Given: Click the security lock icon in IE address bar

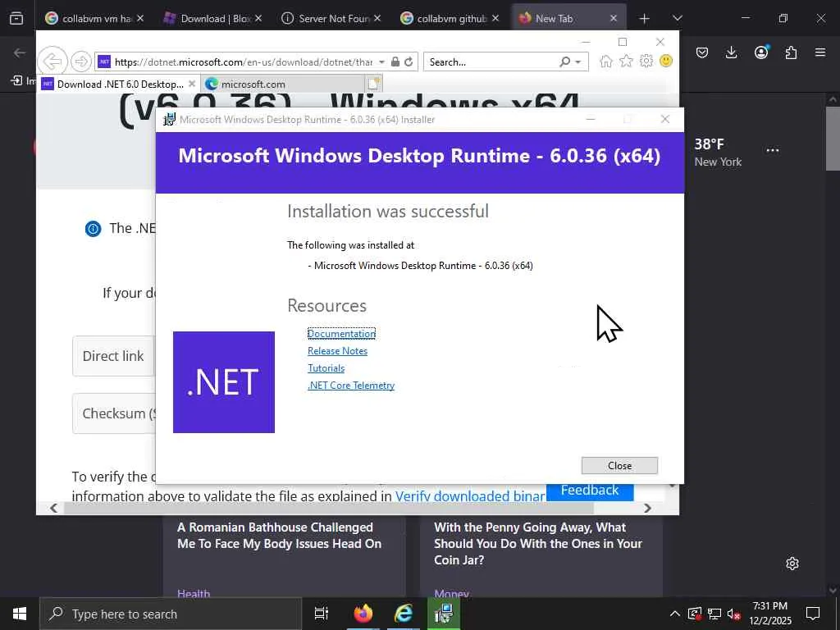Looking at the screenshot, I should (x=395, y=62).
